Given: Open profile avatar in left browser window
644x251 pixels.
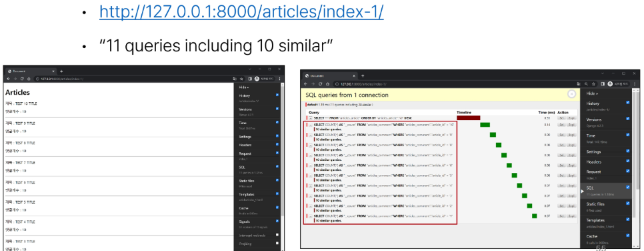Looking at the screenshot, I should 257,79.
